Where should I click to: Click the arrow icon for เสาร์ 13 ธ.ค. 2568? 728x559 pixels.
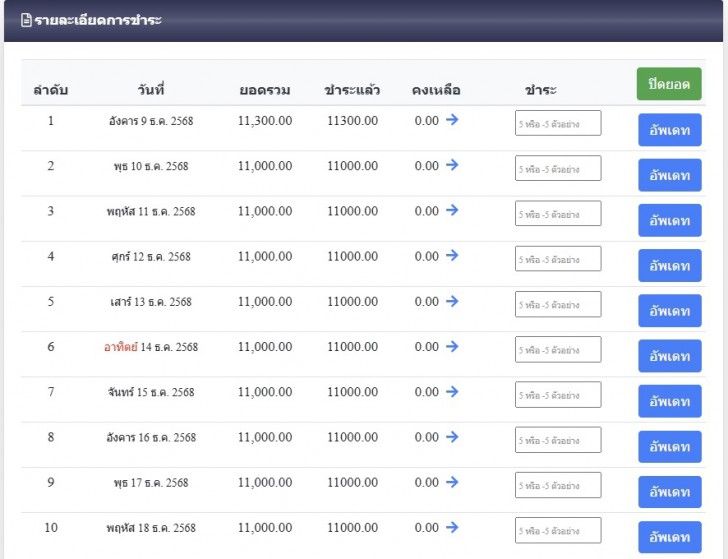pyautogui.click(x=452, y=301)
